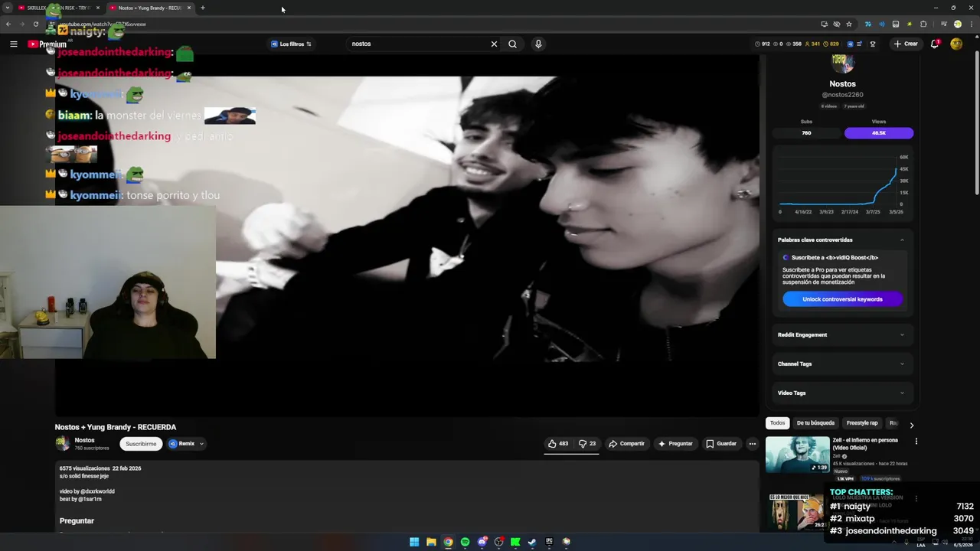This screenshot has width=980, height=551.
Task: Expand Reddit Engagement section
Action: coord(842,334)
